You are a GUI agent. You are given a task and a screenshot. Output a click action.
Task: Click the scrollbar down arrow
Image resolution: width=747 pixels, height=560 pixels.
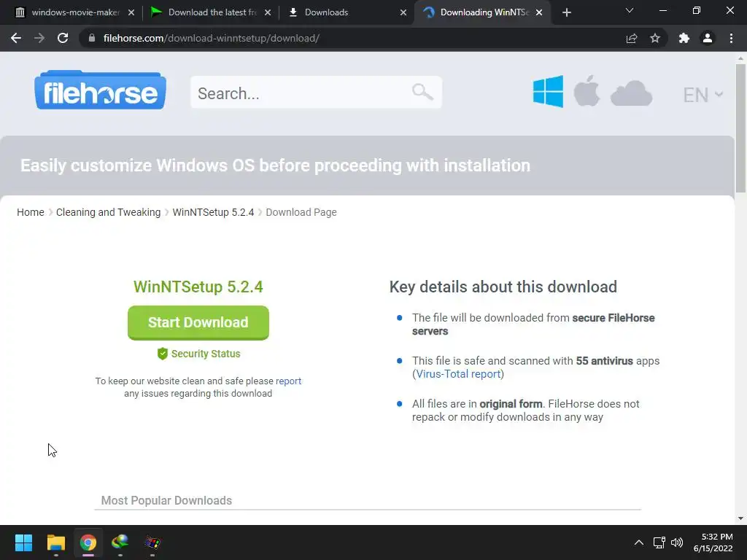pos(740,518)
